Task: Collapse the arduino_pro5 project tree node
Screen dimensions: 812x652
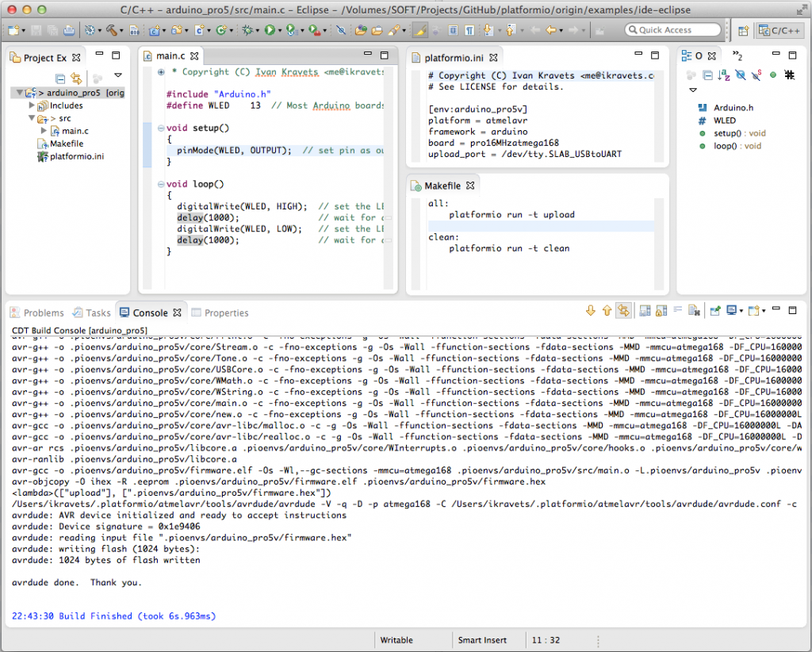Action: point(19,93)
